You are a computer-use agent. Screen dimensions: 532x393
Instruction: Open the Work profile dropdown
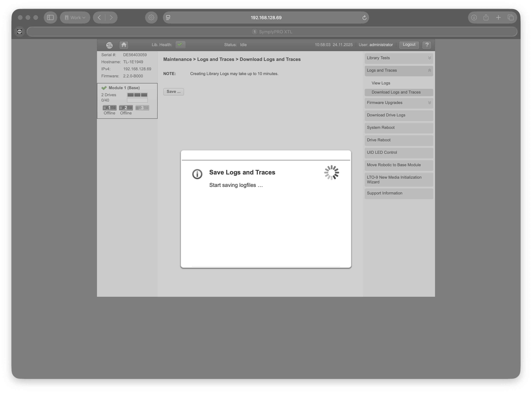tap(75, 18)
